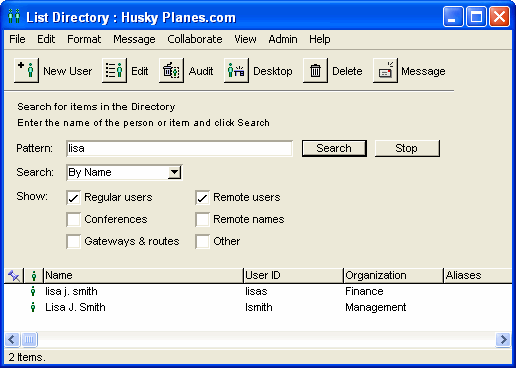Sort by the Aliases column header
Viewport: 516px width, 368px height.
click(478, 276)
